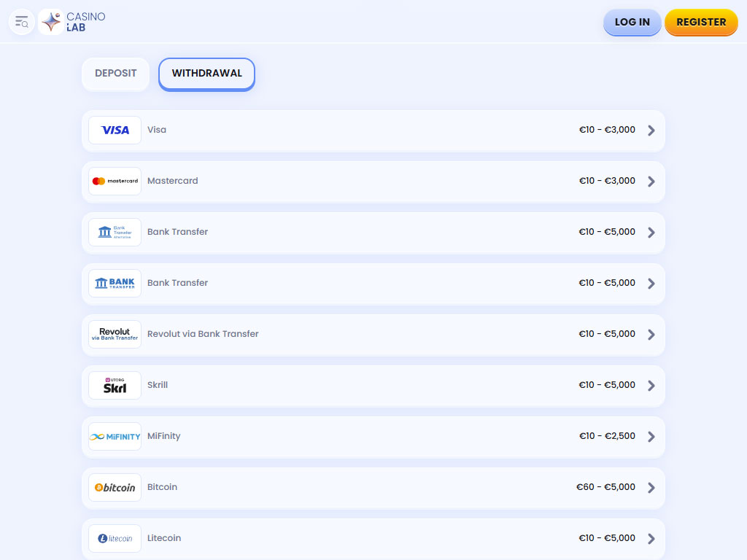
Task: Expand the Skrill row chevron
Action: [651, 385]
